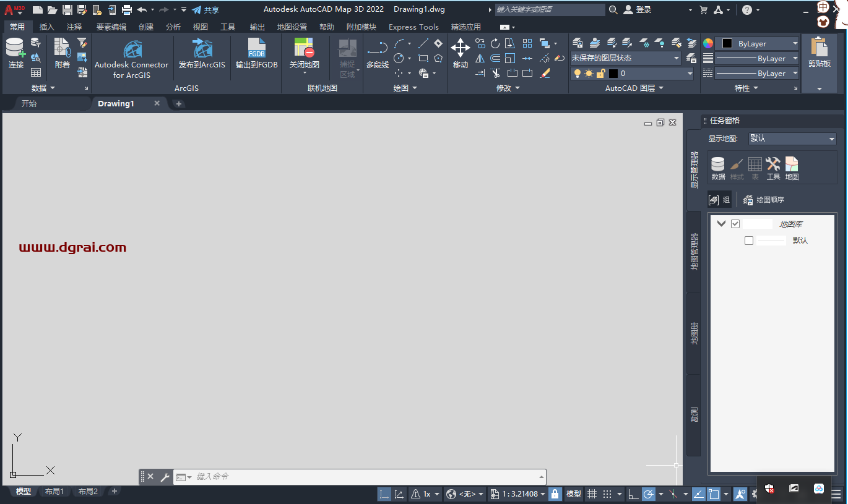Click the print icon in quick access toolbar

(x=127, y=10)
